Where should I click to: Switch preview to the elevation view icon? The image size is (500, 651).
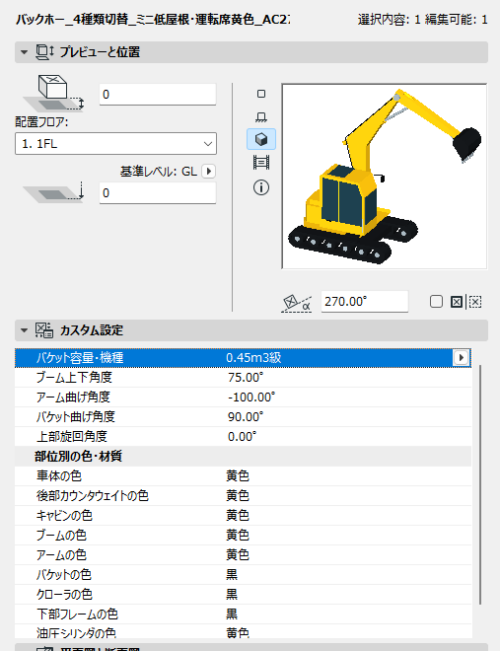coord(261,117)
